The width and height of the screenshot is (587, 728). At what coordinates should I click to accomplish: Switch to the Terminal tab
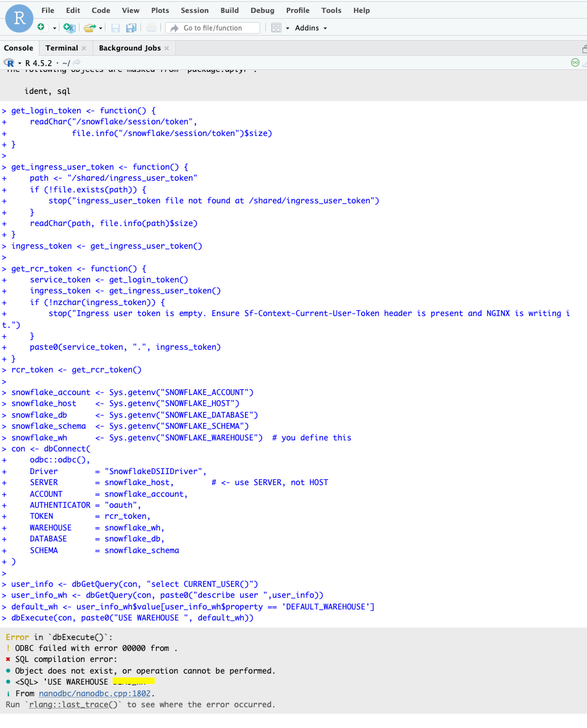61,48
